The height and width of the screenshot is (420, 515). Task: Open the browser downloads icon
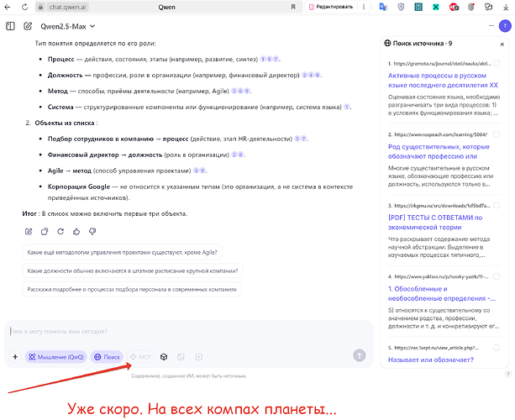(506, 8)
